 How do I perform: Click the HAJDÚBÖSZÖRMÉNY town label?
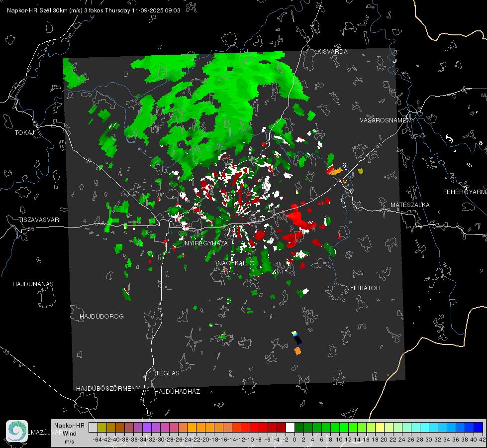click(108, 389)
